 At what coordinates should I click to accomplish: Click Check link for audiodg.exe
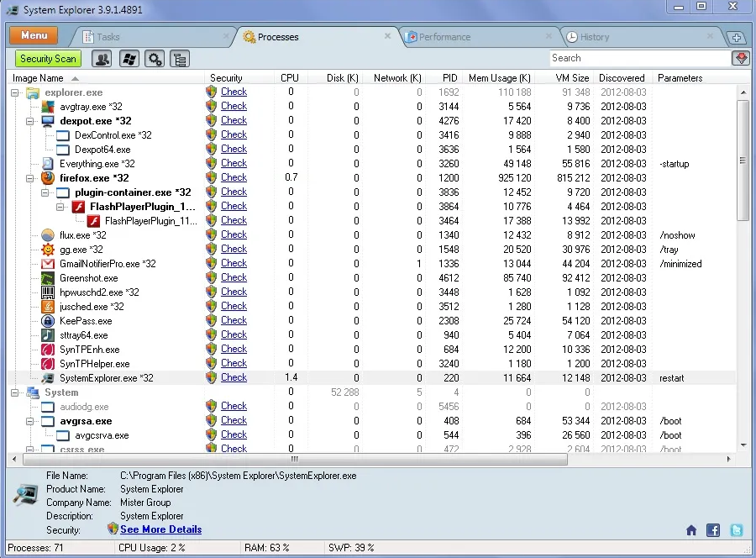click(234, 406)
